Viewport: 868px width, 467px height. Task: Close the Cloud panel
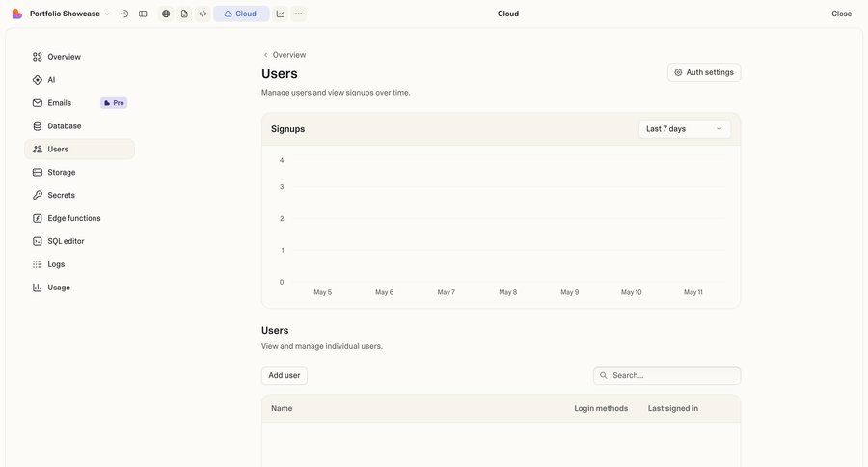tap(841, 14)
